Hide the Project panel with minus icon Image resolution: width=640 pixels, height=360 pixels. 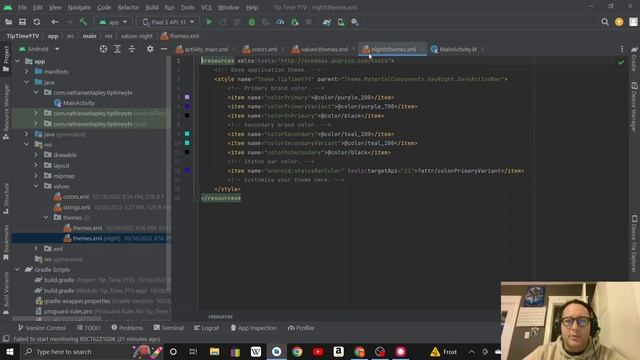click(x=164, y=49)
